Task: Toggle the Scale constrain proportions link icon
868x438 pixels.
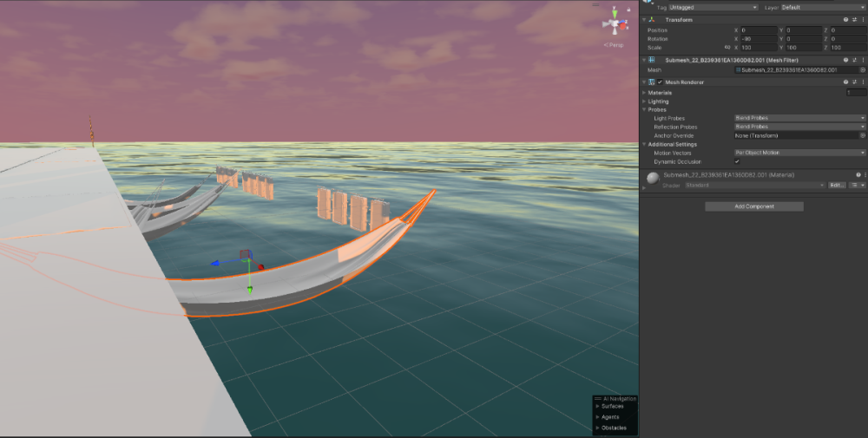Action: pyautogui.click(x=727, y=47)
